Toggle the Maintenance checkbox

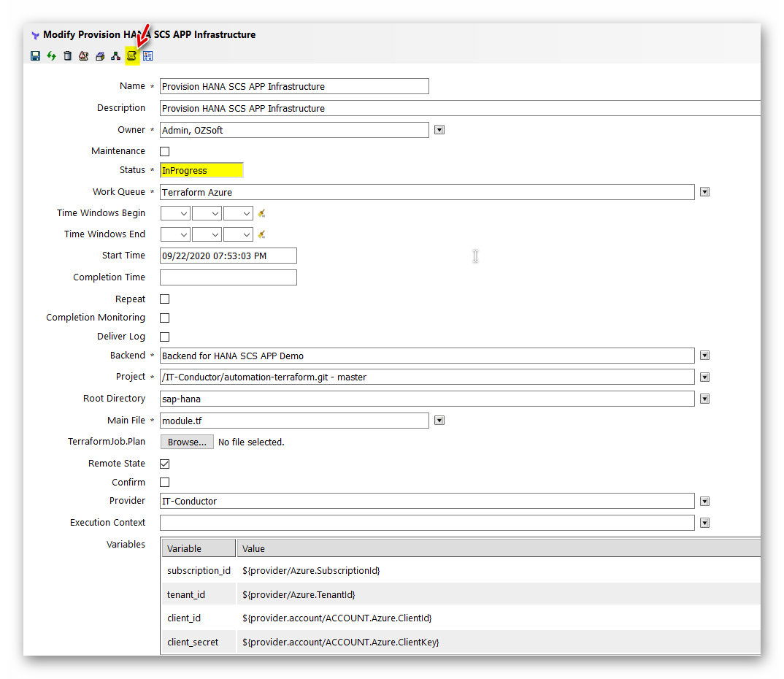point(164,152)
